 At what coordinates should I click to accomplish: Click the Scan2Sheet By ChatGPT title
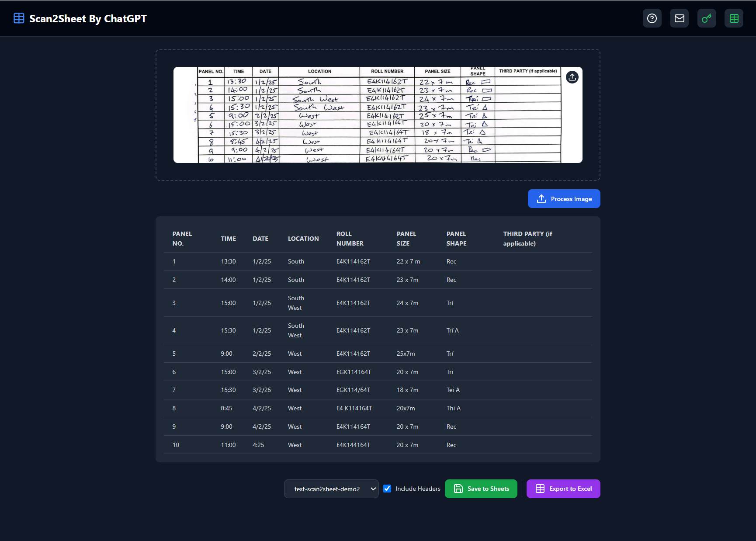coord(88,19)
